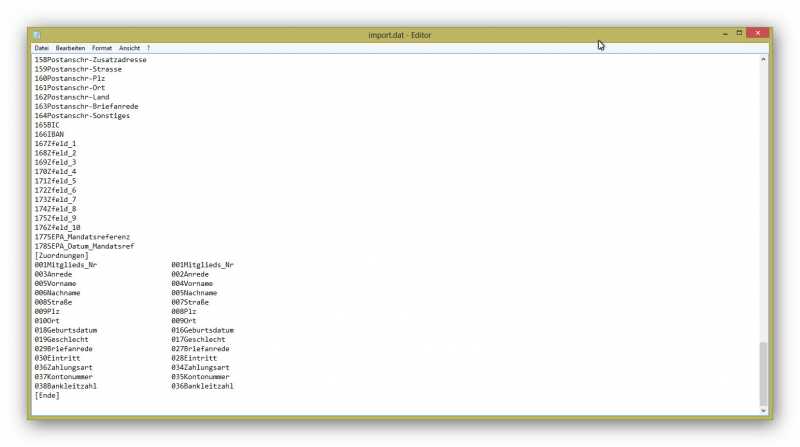Click the 165BIC text line
The width and height of the screenshot is (800, 447).
(47, 124)
